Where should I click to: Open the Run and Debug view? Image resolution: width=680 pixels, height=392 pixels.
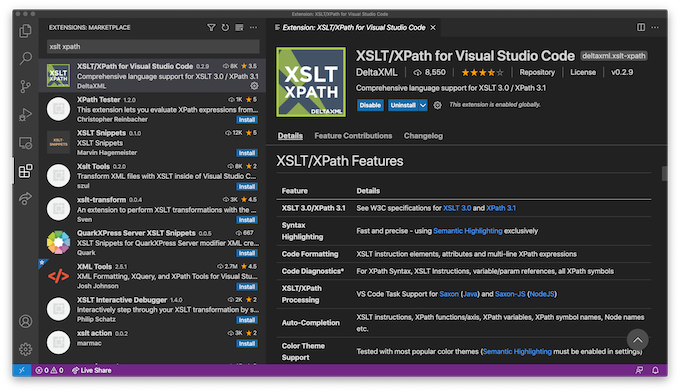pyautogui.click(x=25, y=115)
